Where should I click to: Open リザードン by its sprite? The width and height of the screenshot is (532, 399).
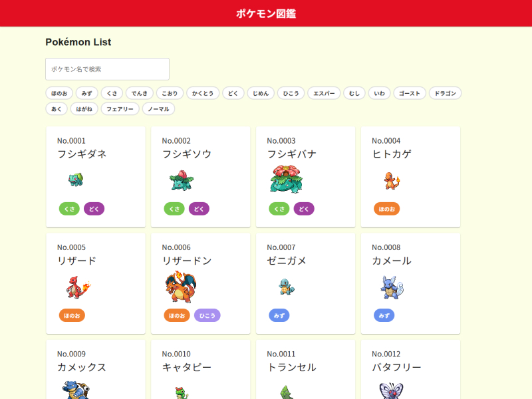(x=180, y=287)
